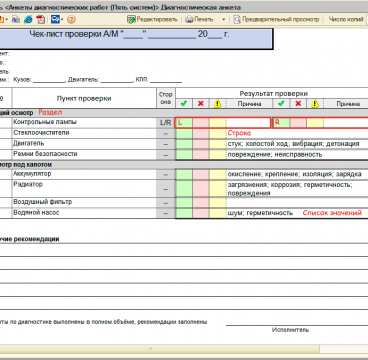This screenshot has width=368, height=360.
Task: Click green cell in Ремни безопасности row
Action: pos(184,155)
